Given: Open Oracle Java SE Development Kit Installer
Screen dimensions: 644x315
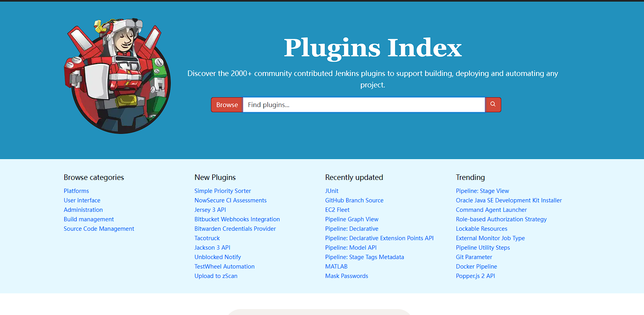Looking at the screenshot, I should [509, 200].
